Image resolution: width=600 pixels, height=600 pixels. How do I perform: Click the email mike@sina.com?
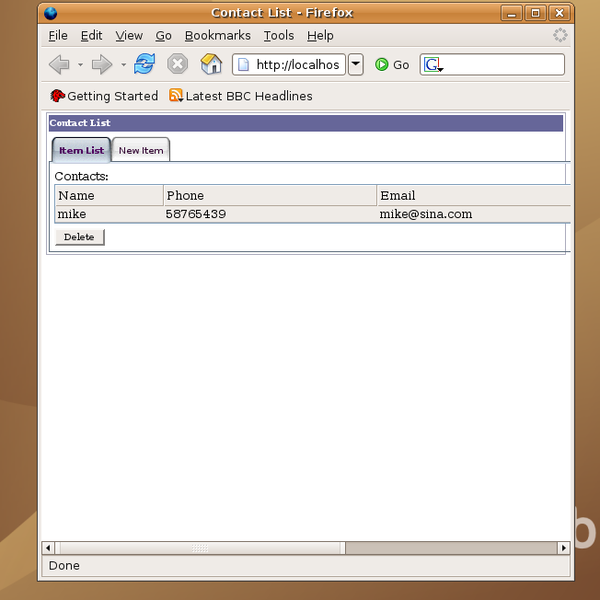point(426,214)
